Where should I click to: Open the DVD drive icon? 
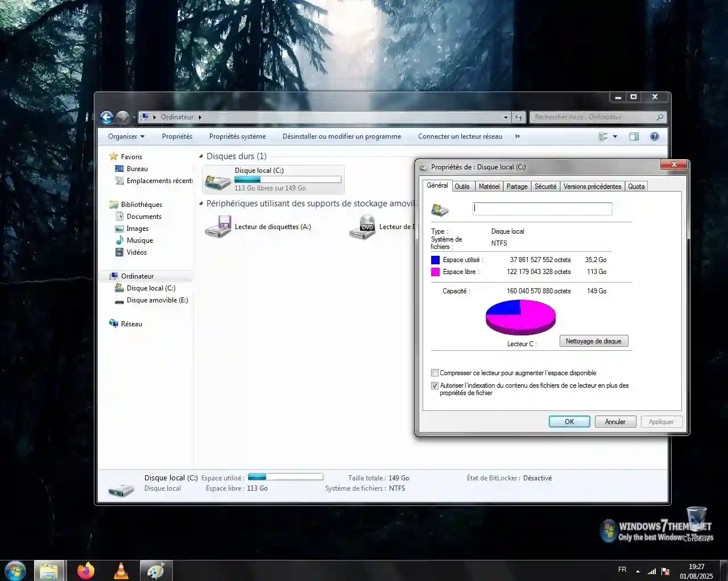362,226
